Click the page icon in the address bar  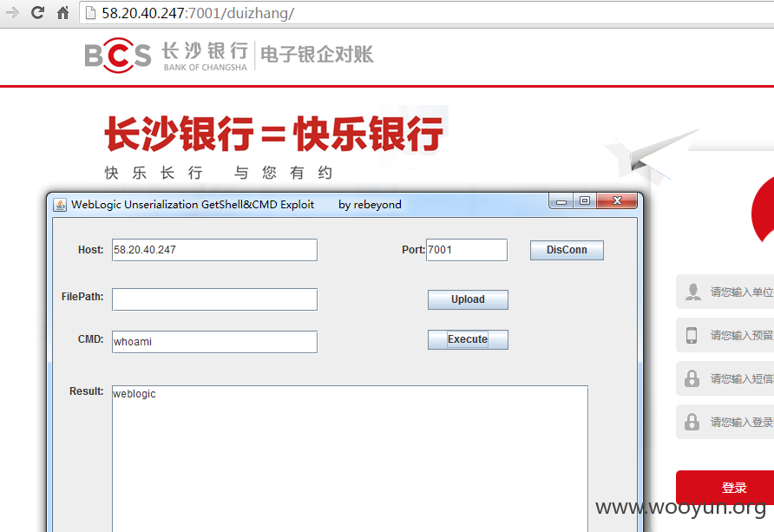pos(90,13)
